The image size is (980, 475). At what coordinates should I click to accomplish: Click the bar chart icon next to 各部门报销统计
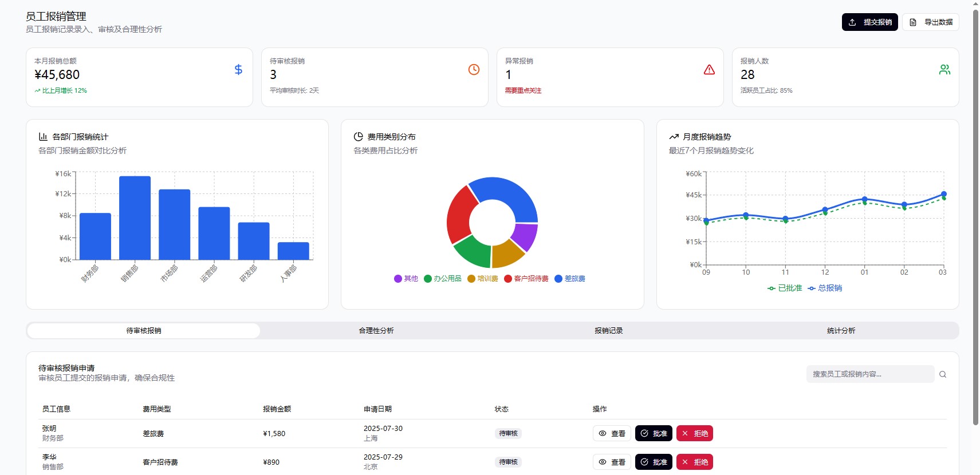click(43, 137)
